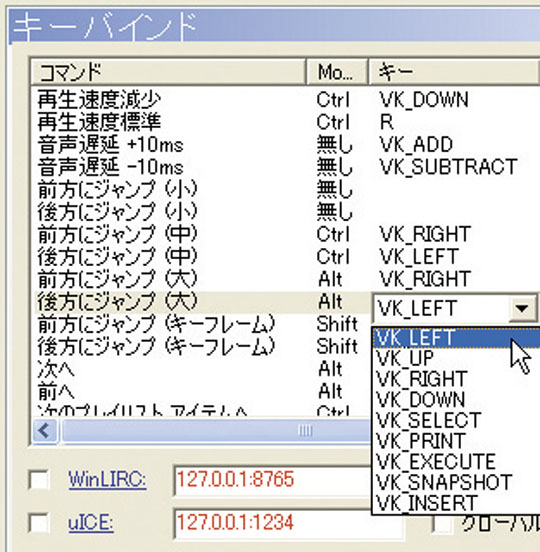
Task: Click the uICE address field 127.0.0.1:1234
Action: (288, 523)
